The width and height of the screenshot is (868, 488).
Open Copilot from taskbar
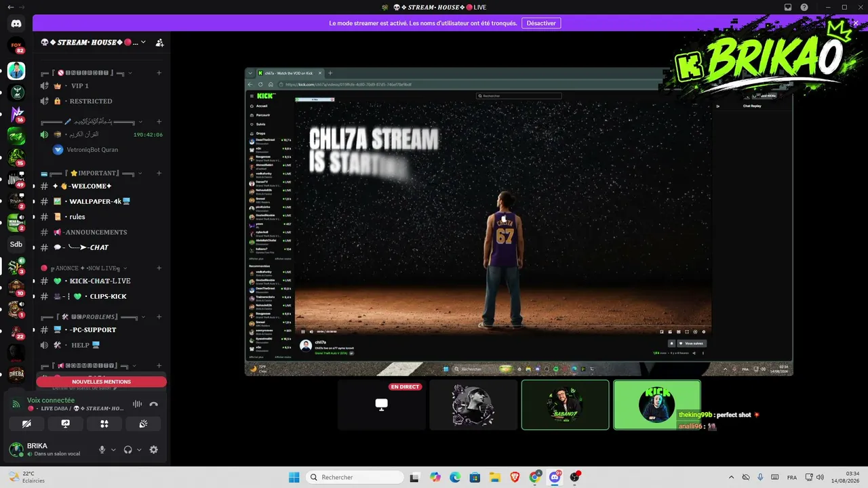click(x=435, y=477)
